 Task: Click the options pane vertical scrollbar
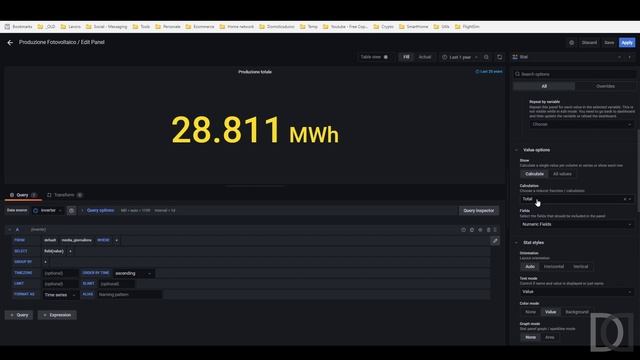pyautogui.click(x=638, y=170)
